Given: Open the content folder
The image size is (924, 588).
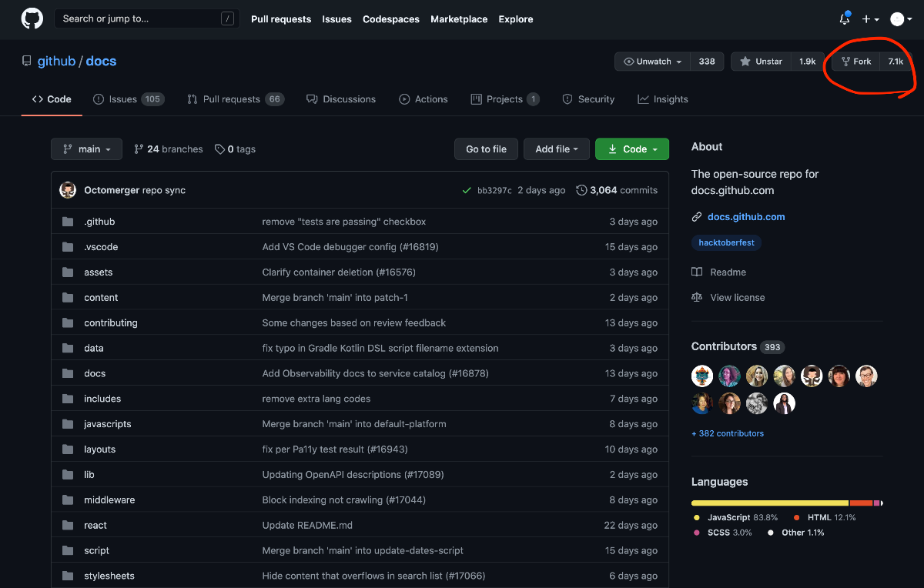Looking at the screenshot, I should click(x=101, y=298).
